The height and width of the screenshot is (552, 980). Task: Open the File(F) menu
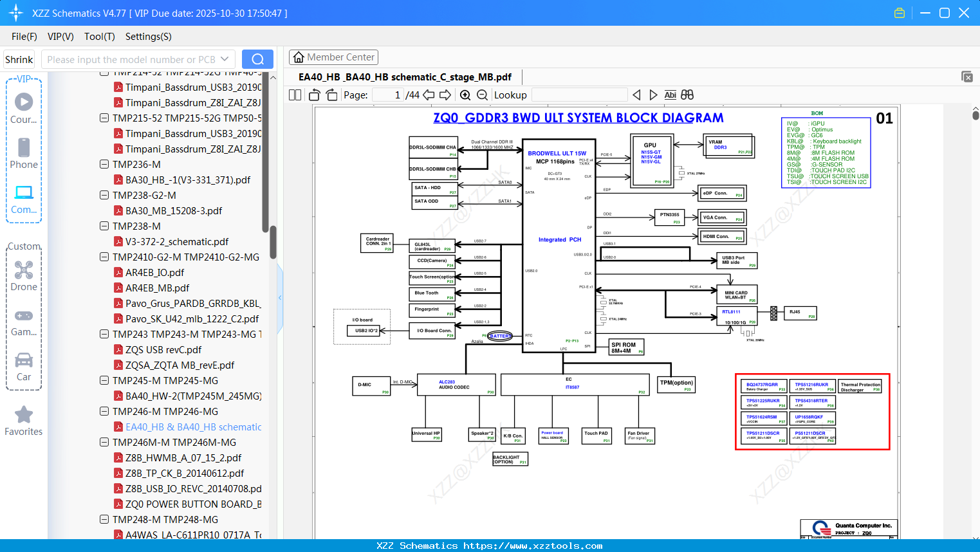click(24, 37)
